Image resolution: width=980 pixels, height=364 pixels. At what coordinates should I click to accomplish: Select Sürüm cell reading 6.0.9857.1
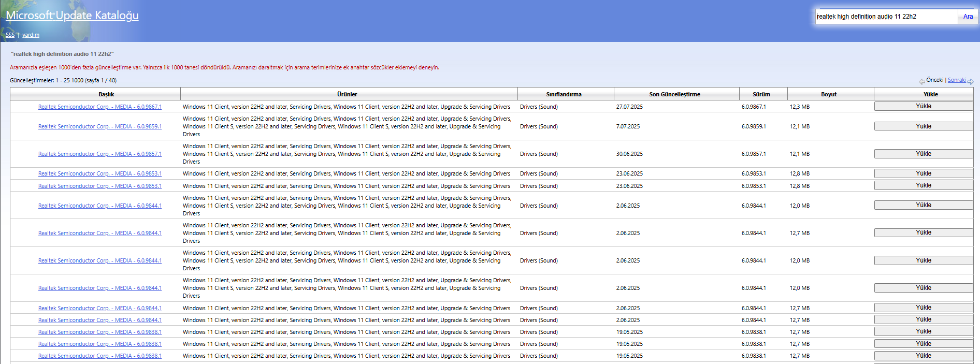coord(763,154)
